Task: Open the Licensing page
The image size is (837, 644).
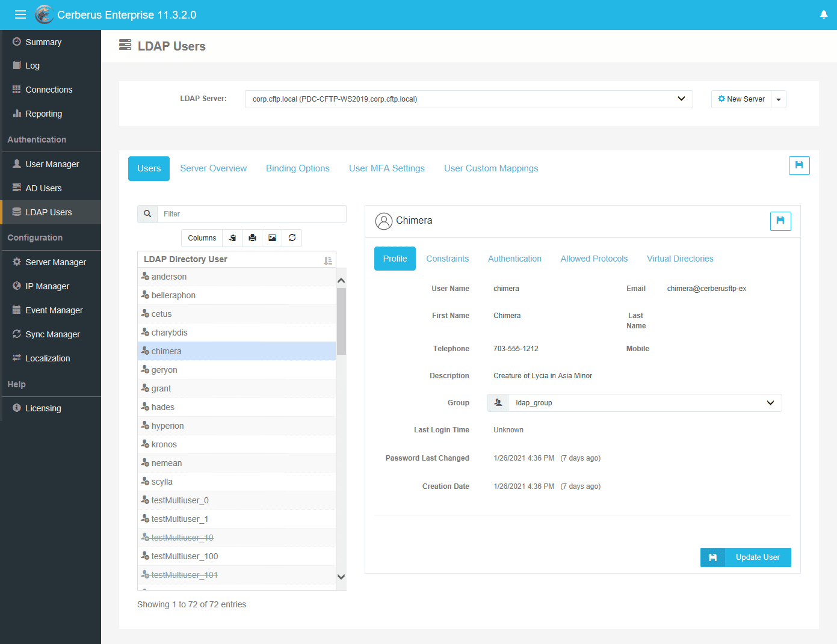Action: tap(43, 408)
